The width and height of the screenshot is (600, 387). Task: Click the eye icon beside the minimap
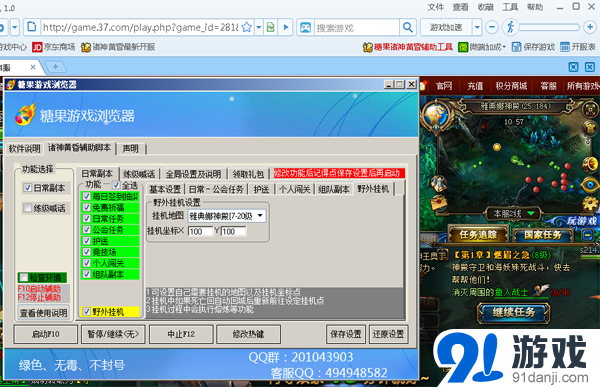[589, 185]
